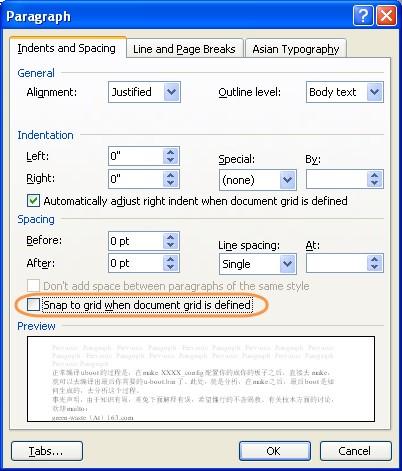This screenshot has width=402, height=471.
Task: Increase the Left indent value
Action: coord(171,152)
